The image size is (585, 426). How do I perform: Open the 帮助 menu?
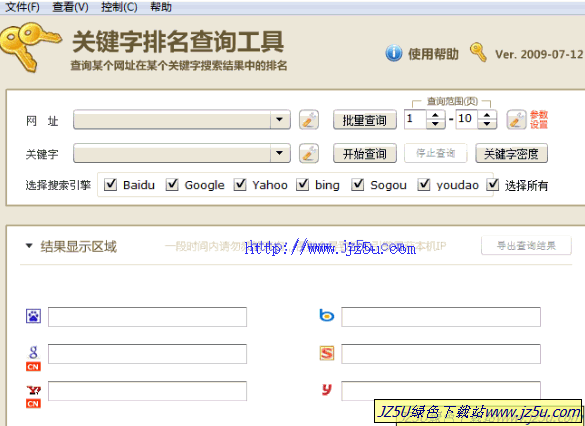point(161,7)
